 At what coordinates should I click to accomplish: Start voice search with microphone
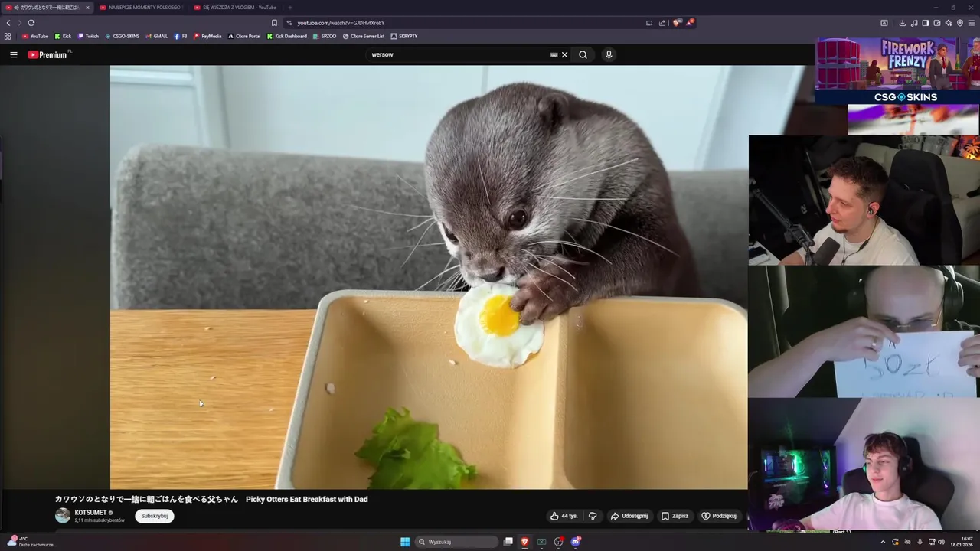609,54
